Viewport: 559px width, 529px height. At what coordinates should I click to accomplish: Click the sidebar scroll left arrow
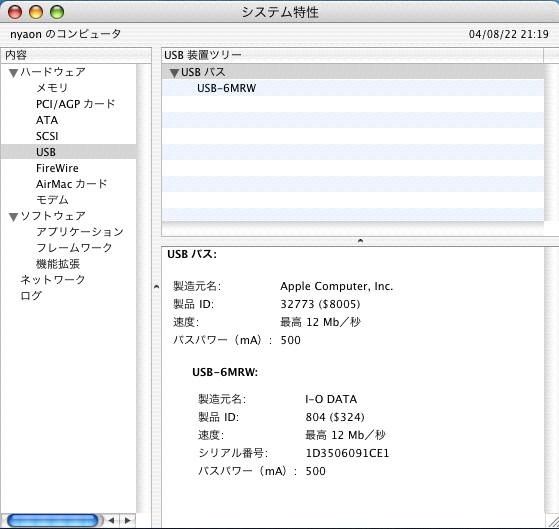[x=112, y=520]
